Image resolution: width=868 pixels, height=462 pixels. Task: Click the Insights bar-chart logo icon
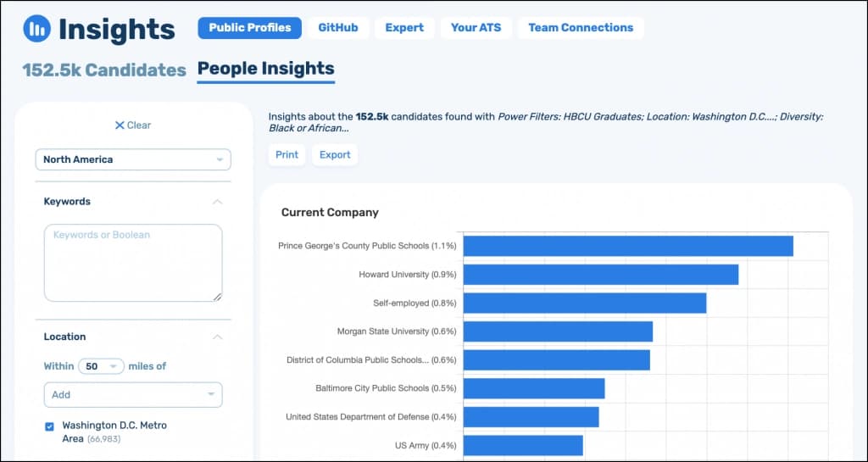(36, 29)
